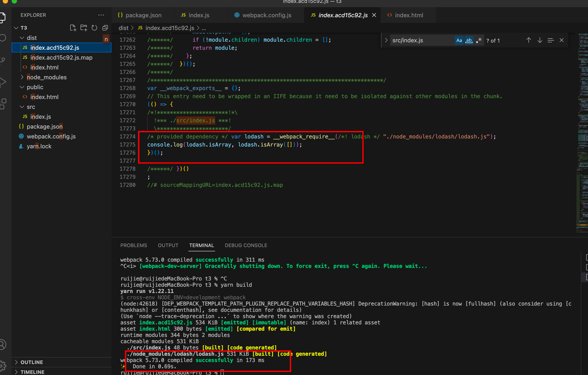
Task: Open the OUTPUT panel tab
Action: [x=168, y=245]
